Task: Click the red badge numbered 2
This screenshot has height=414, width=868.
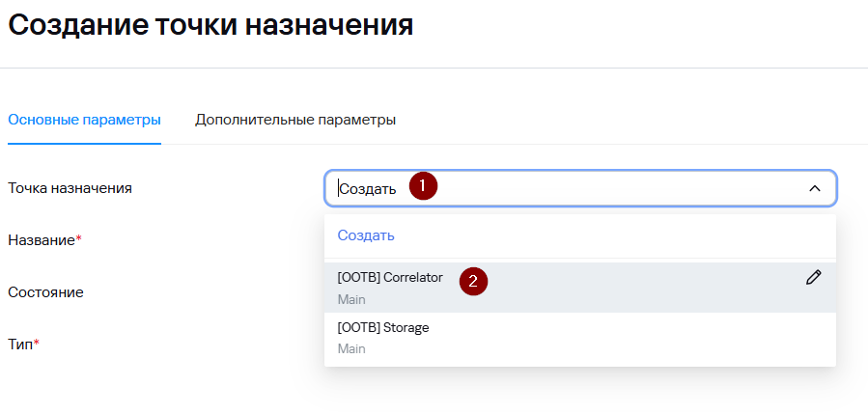Action: (473, 281)
